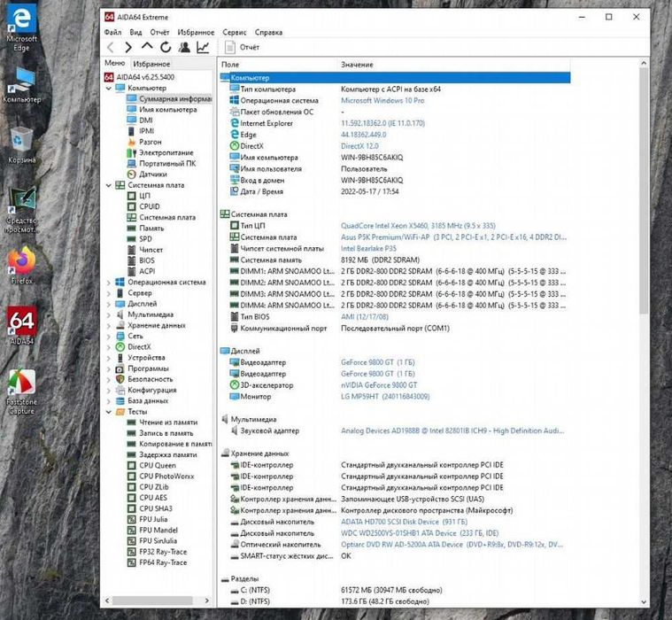
Task: Refresh the current page with Refresh icon
Action: pos(166,47)
